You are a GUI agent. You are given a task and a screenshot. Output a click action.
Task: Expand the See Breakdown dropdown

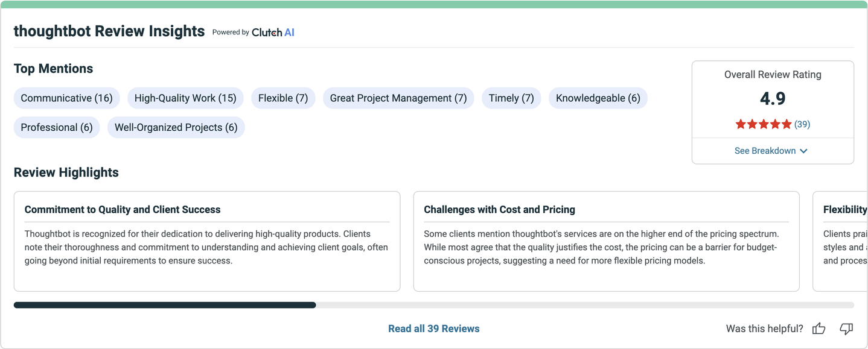click(x=772, y=151)
